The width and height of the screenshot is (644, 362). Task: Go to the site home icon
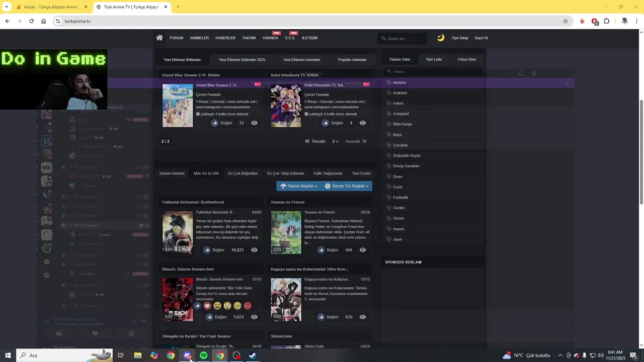(159, 38)
